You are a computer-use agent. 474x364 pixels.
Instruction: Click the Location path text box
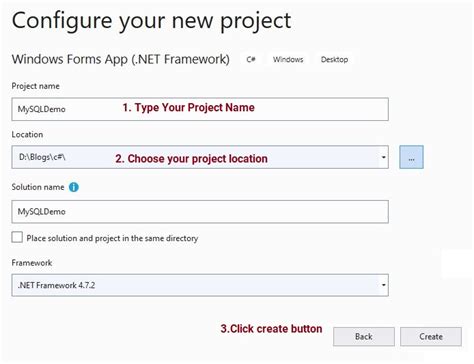[196, 157]
